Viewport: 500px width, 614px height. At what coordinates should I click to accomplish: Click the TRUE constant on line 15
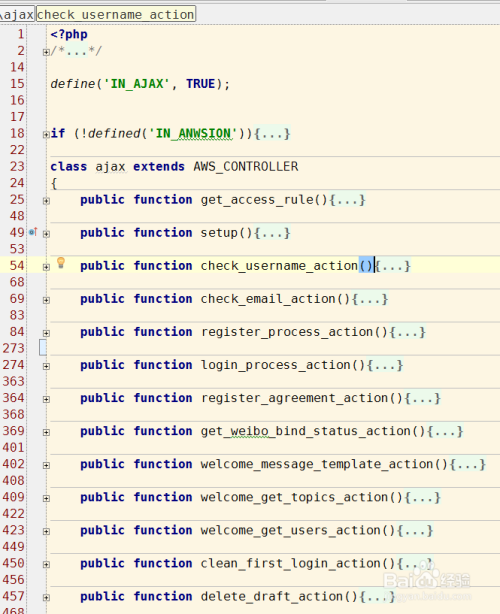pyautogui.click(x=200, y=84)
